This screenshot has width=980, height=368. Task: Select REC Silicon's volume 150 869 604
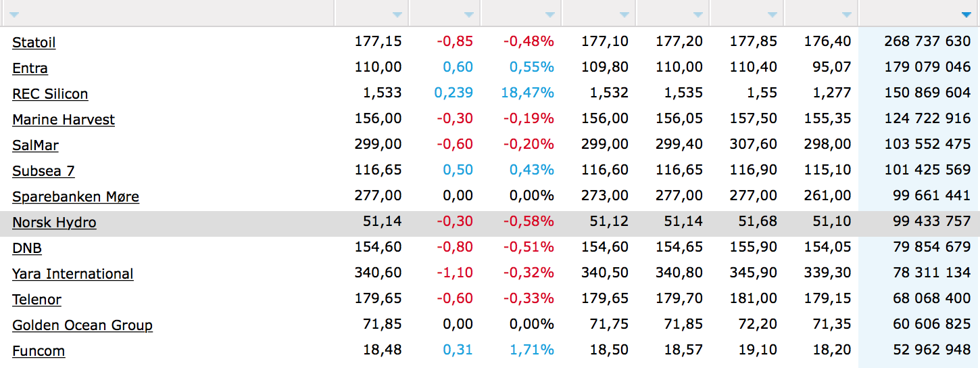coord(927,93)
